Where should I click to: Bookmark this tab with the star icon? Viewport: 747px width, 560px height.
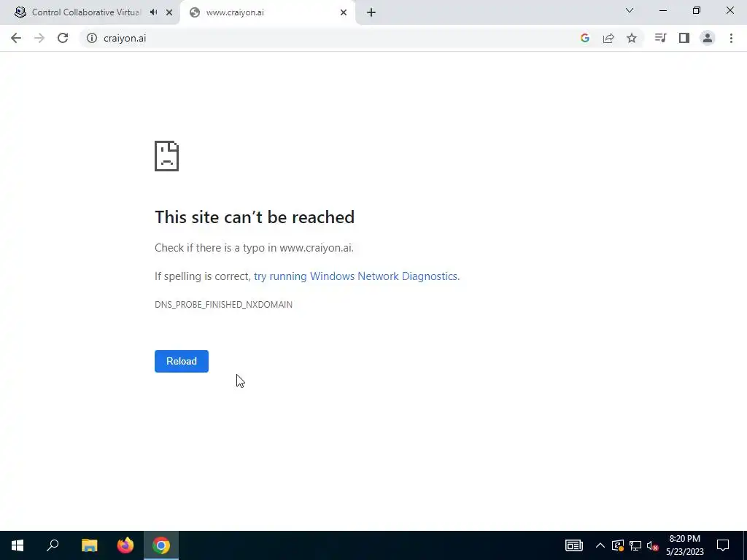coord(632,38)
